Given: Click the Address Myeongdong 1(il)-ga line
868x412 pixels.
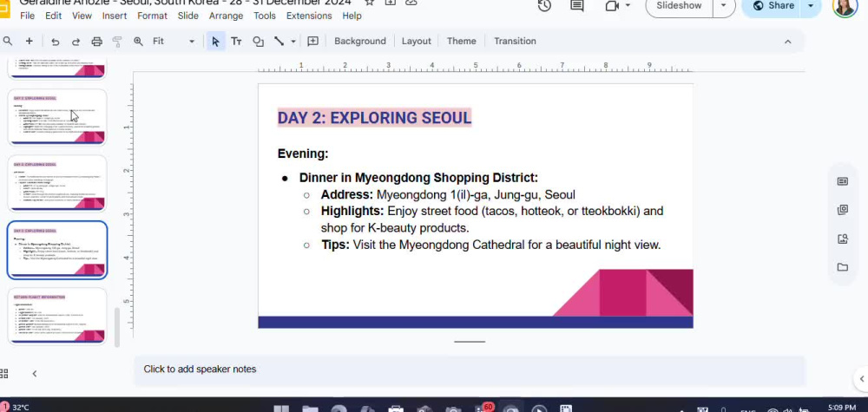Looking at the screenshot, I should click(448, 194).
